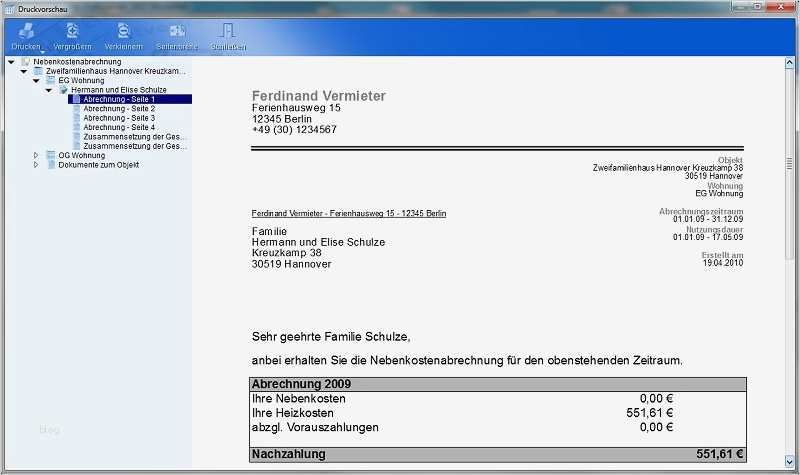Click the Drucken toolbar label
This screenshot has width=800, height=475.
[26, 46]
